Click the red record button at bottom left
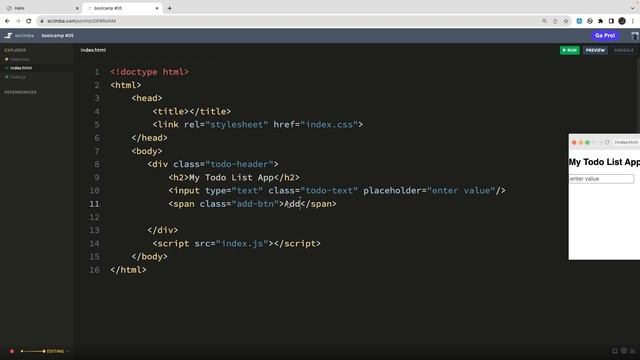640x360 pixels. pos(12,351)
